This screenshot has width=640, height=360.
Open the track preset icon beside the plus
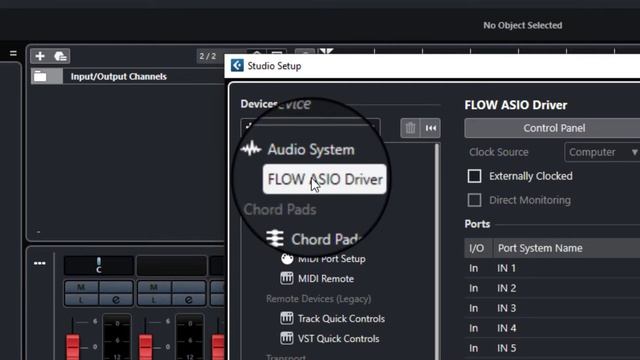coord(60,56)
